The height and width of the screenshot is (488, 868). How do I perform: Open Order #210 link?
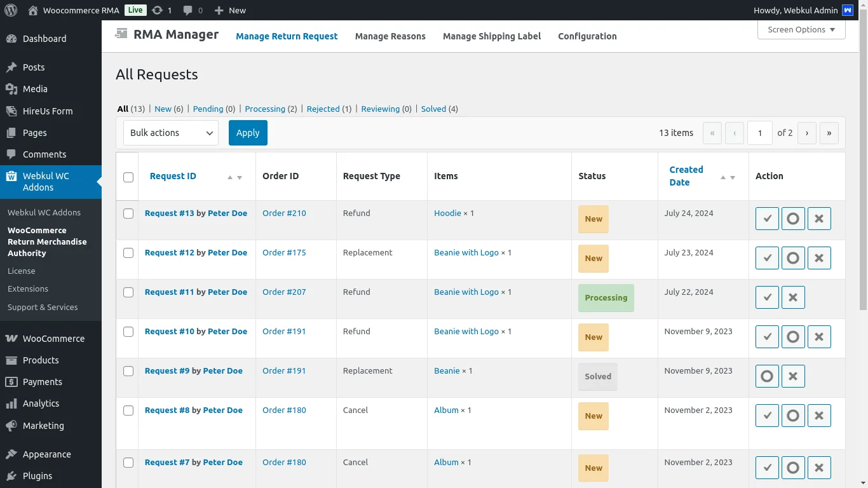tap(284, 213)
